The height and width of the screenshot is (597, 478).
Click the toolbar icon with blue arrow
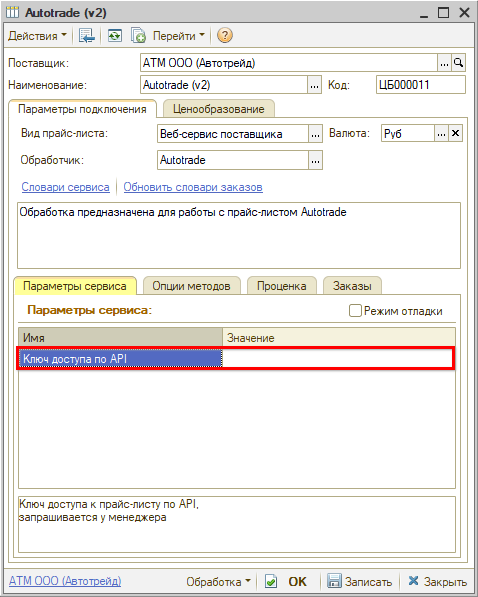click(x=86, y=36)
